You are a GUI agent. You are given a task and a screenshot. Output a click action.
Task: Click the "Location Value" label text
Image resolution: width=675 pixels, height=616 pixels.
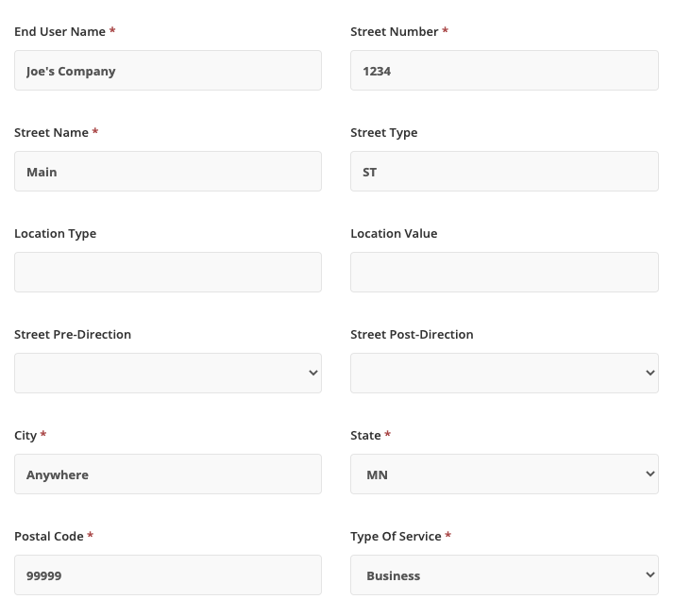point(394,234)
